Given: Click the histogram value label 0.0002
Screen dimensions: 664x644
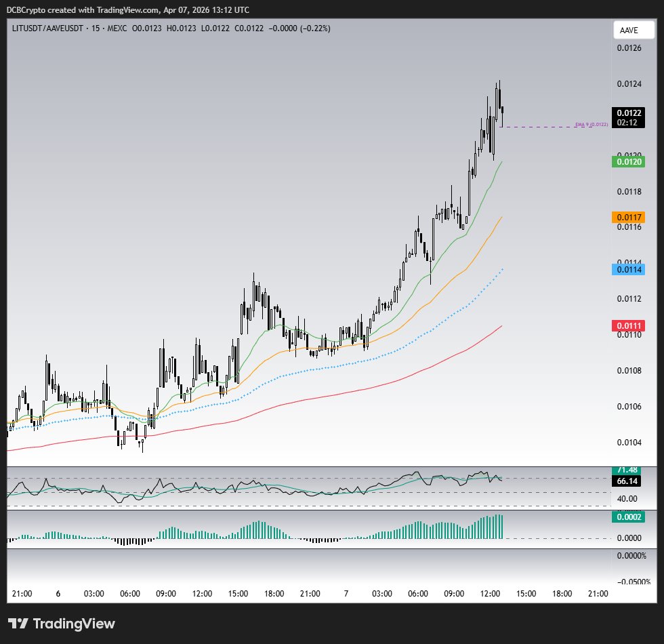Looking at the screenshot, I should [x=629, y=517].
